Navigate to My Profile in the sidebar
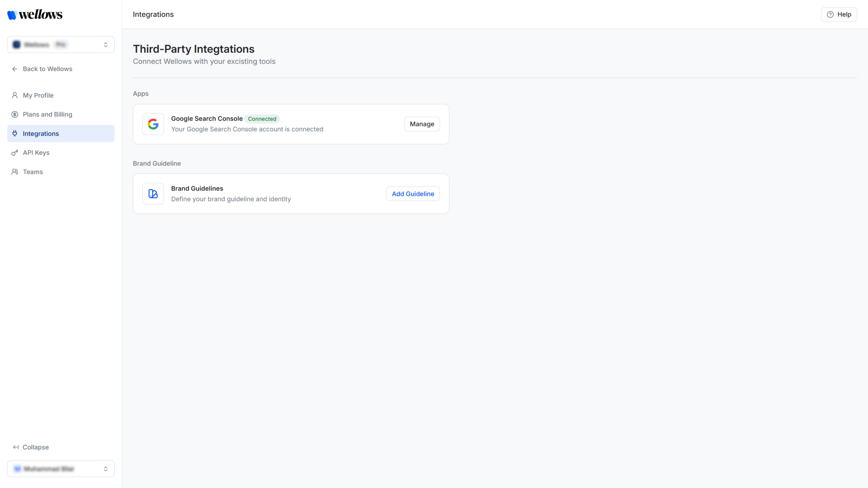Image resolution: width=868 pixels, height=488 pixels. [x=38, y=95]
